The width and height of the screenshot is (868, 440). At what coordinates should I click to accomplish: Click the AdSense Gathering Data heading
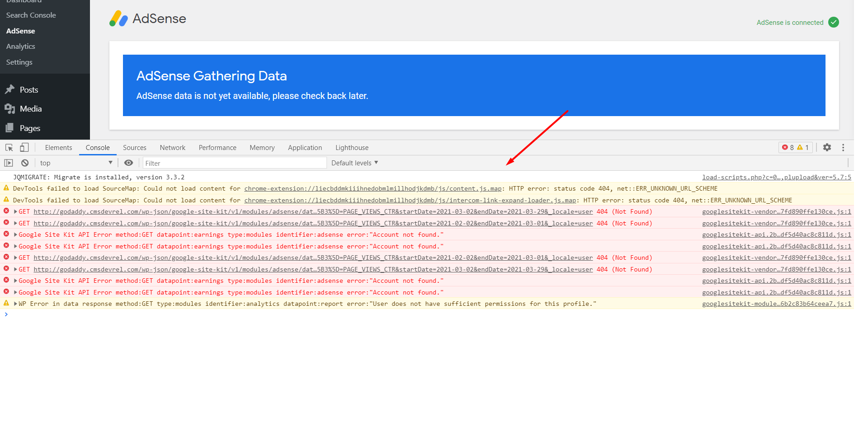click(x=212, y=76)
